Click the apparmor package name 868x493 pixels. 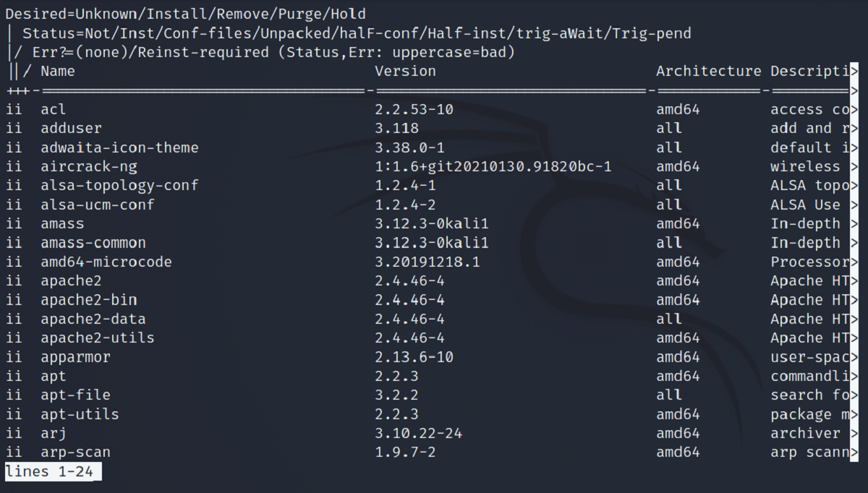[x=75, y=356]
